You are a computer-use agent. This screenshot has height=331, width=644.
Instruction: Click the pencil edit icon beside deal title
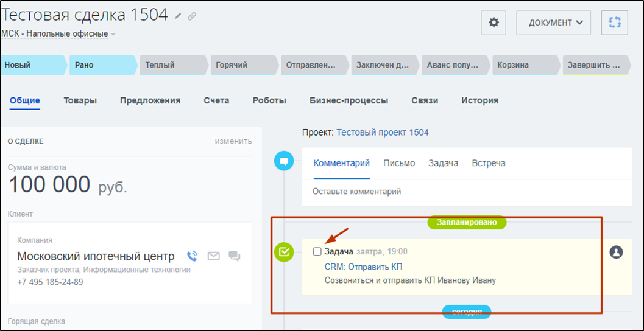(178, 16)
